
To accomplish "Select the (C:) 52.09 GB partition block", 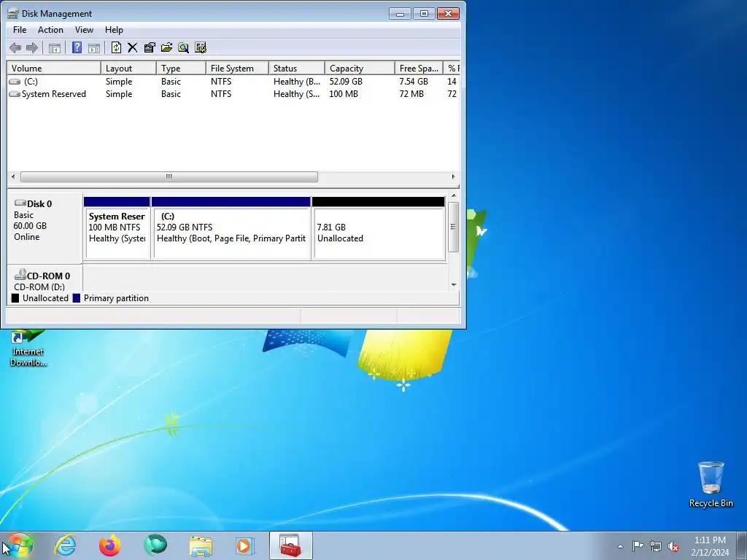I will [231, 228].
